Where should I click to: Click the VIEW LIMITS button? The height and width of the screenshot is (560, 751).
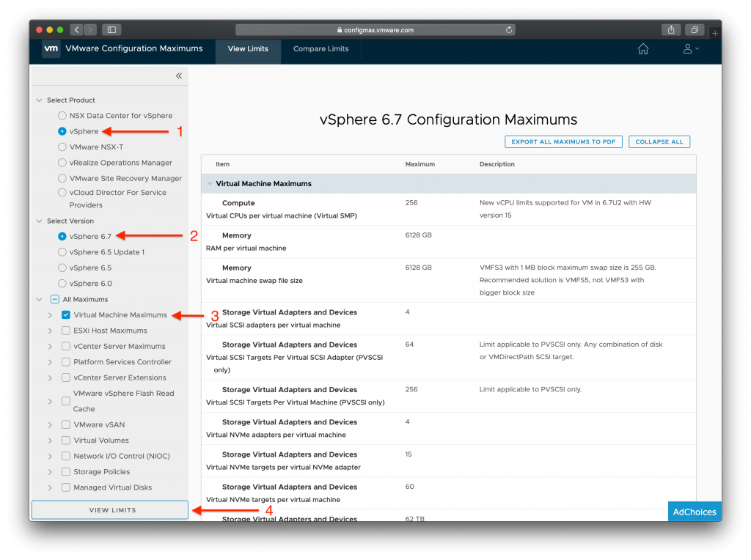[x=110, y=510]
